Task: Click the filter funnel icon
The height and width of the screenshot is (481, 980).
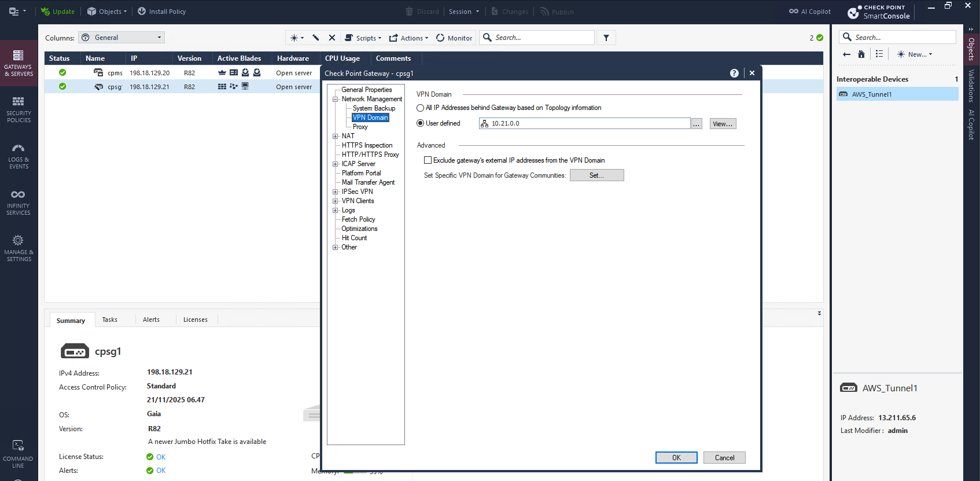Action: click(606, 38)
